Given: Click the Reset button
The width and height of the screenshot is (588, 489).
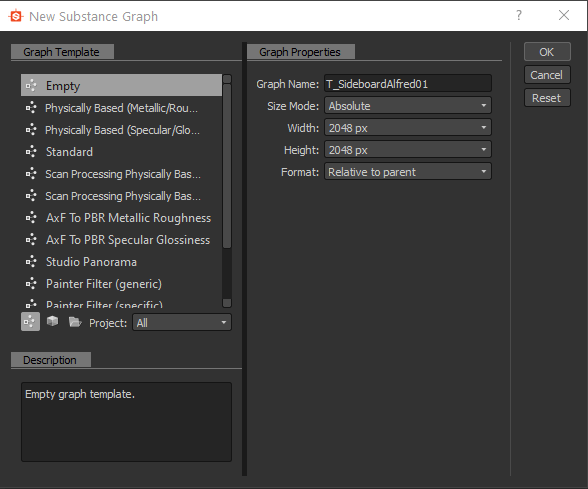Looking at the screenshot, I should pos(547,98).
